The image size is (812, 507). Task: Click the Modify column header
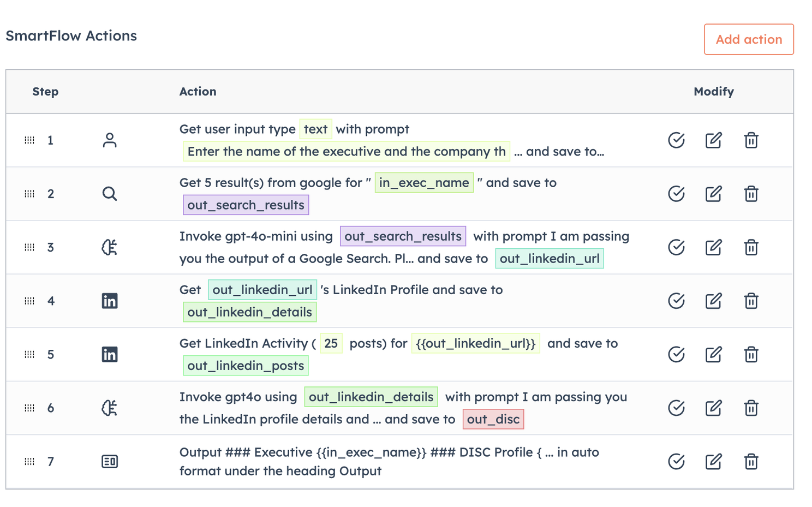tap(713, 92)
